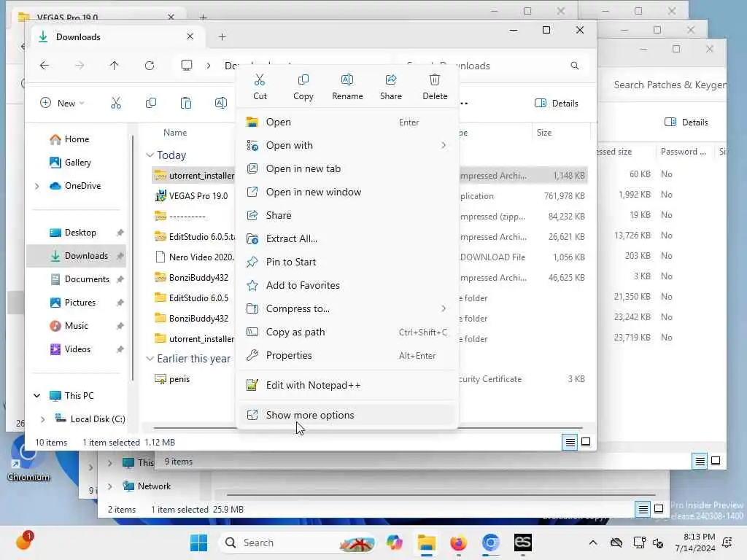Choose Add to Favorites
This screenshot has height=560, width=747.
pyautogui.click(x=347, y=285)
